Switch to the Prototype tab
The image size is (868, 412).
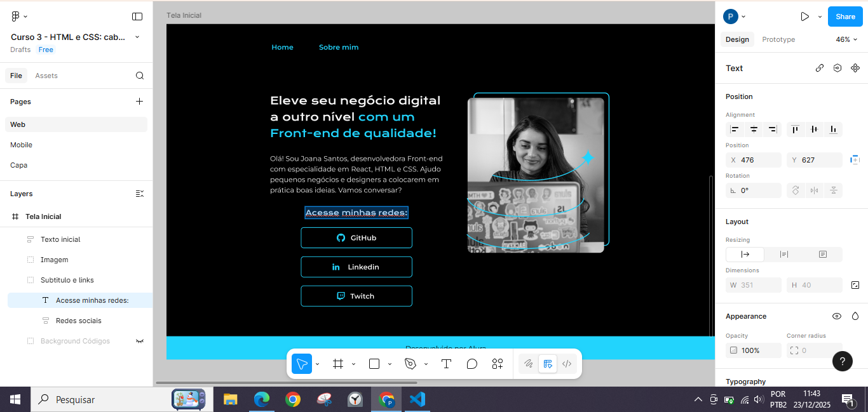[x=778, y=39]
